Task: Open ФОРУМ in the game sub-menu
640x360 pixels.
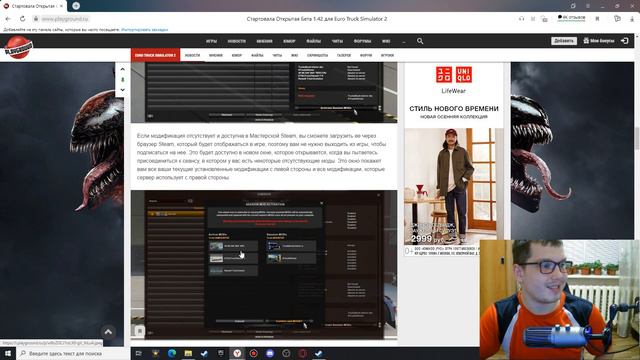Action: (366, 55)
